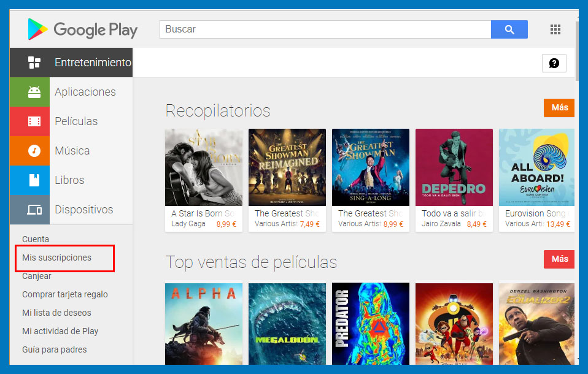This screenshot has height=374, width=588.
Task: Open the Top ventas de películas heading
Action: pyautogui.click(x=251, y=262)
